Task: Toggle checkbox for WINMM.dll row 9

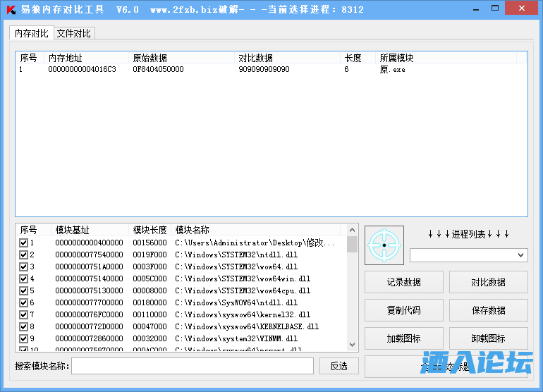Action: click(23, 338)
